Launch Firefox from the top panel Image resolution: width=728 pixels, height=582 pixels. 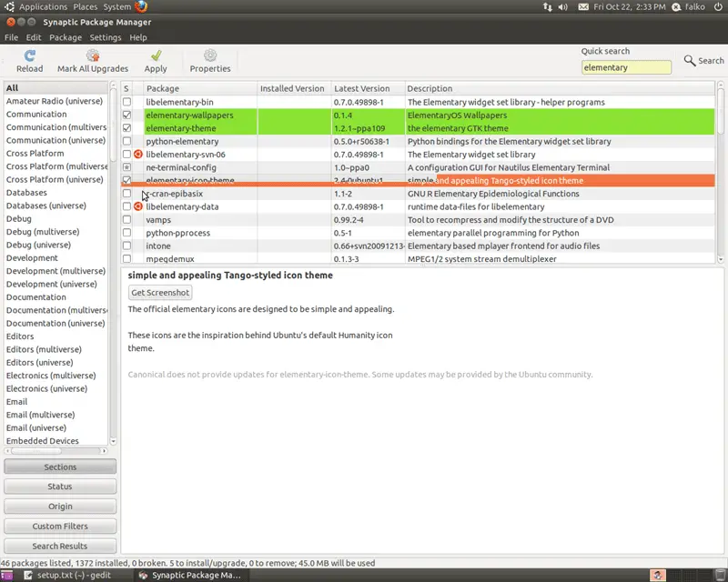[x=141, y=6]
